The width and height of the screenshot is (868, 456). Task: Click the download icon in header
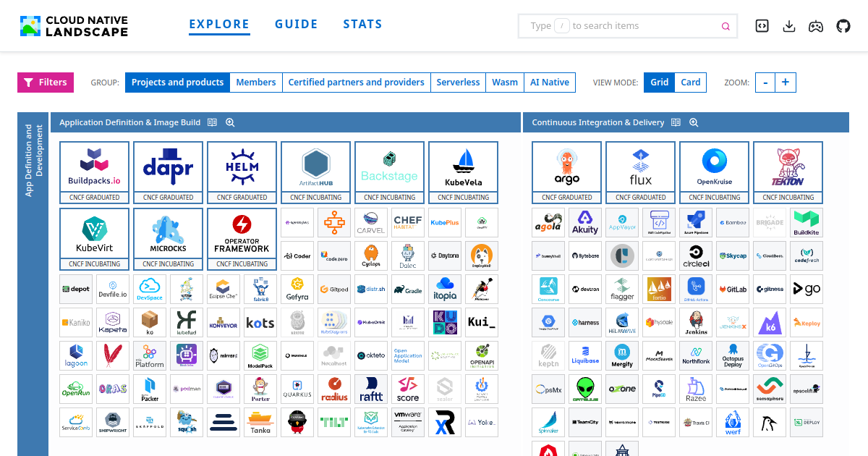pyautogui.click(x=789, y=26)
